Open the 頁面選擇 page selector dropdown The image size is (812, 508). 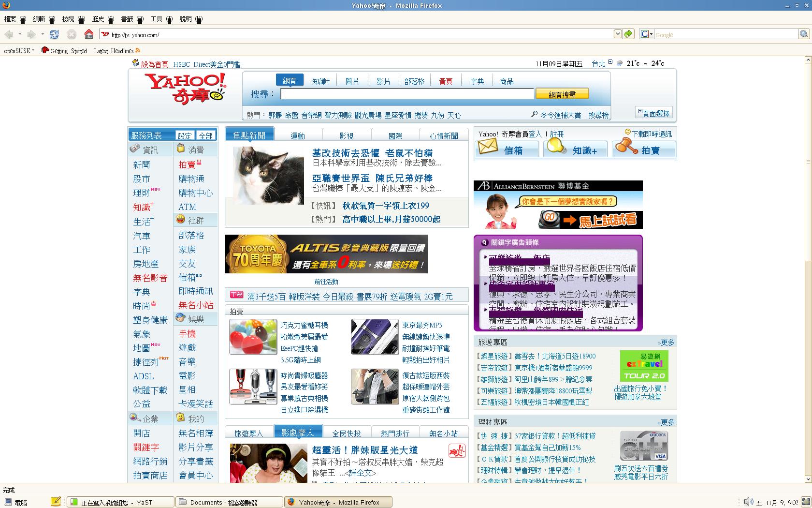(x=653, y=113)
